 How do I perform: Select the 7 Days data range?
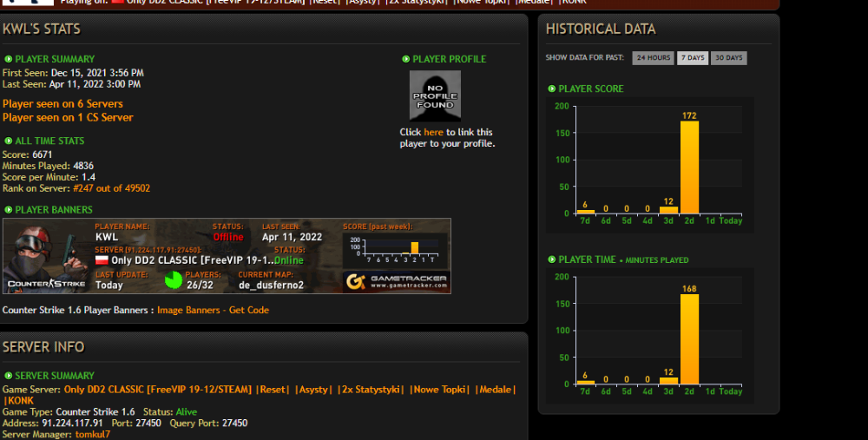693,58
